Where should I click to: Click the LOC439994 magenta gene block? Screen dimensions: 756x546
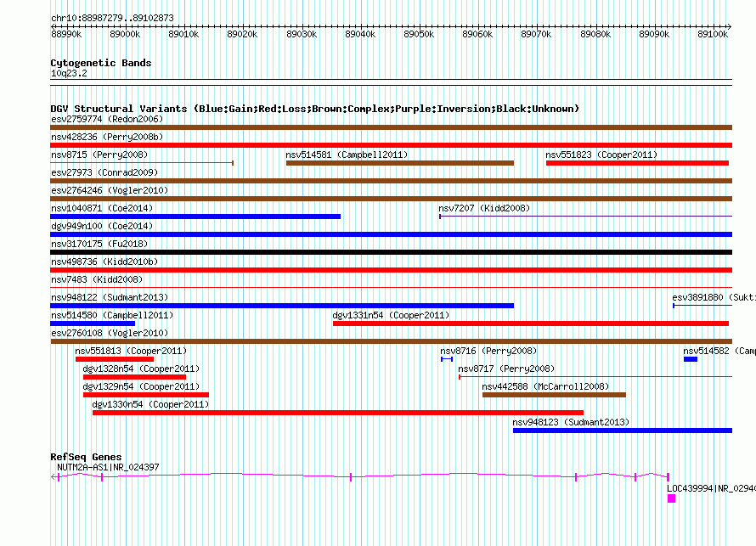[x=671, y=498]
